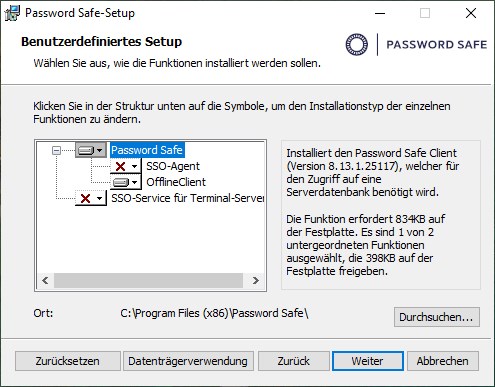This screenshot has width=495, height=387.
Task: Select the Password Safe tree entry
Action: 147,150
